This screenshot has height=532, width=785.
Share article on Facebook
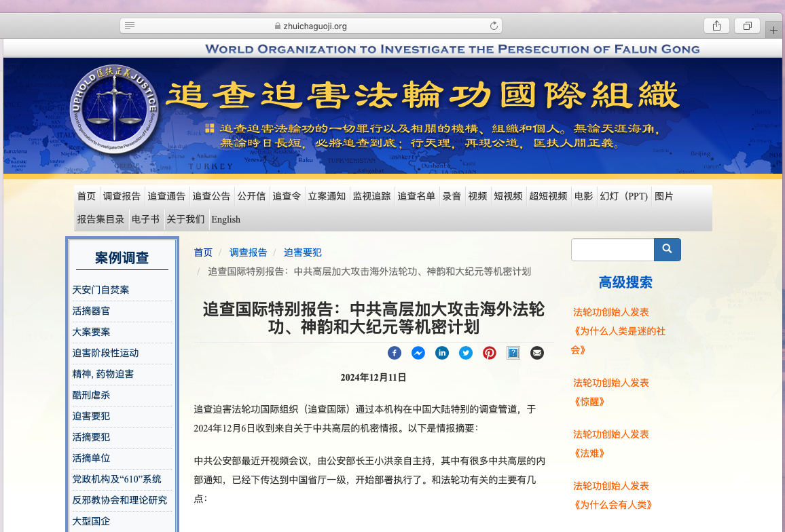click(395, 353)
